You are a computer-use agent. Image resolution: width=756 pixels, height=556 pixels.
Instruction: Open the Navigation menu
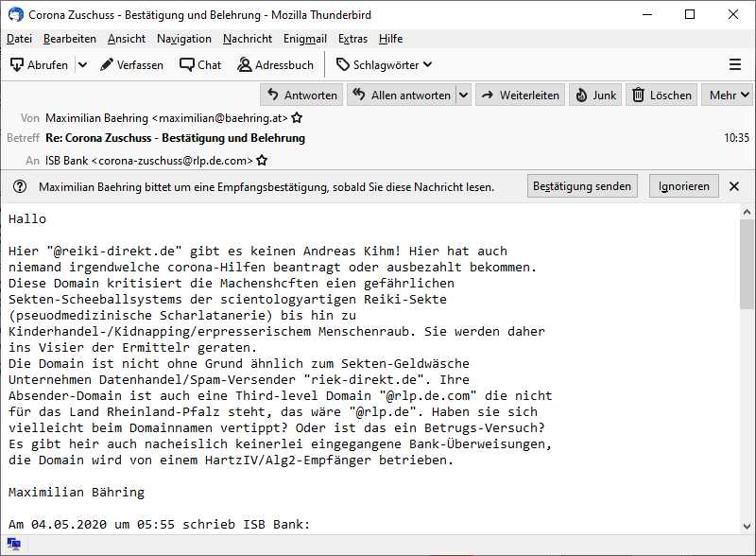point(184,39)
